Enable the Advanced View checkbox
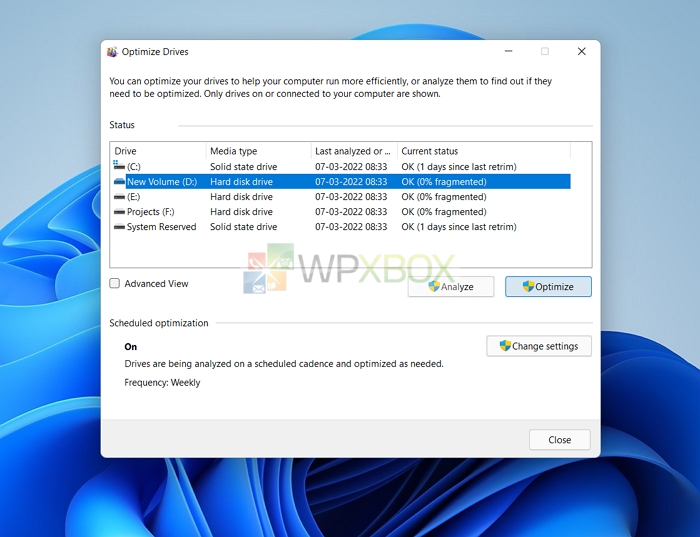Screen dimensions: 700x537 [x=115, y=283]
